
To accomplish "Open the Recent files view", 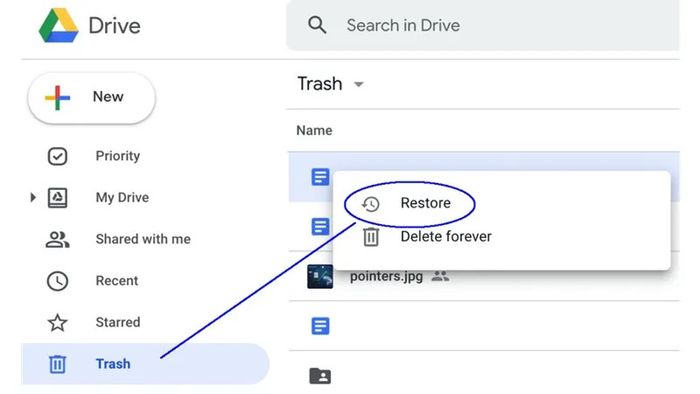I will 117,281.
